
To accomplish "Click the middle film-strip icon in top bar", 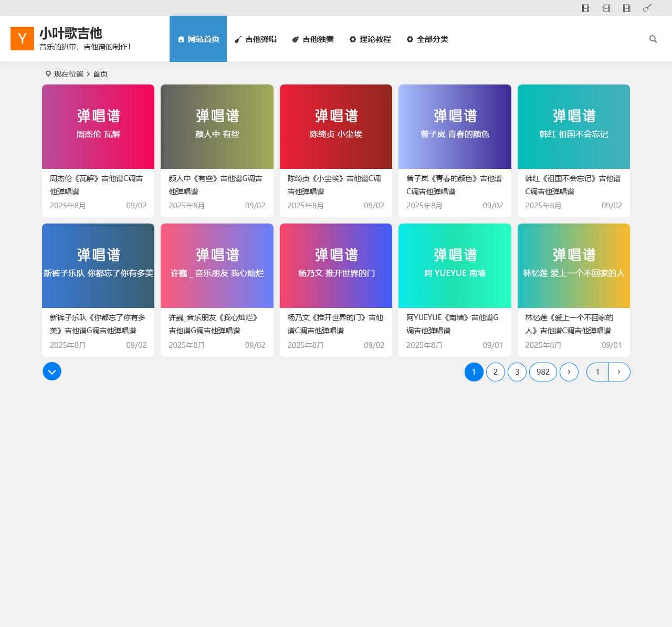I will pyautogui.click(x=606, y=8).
